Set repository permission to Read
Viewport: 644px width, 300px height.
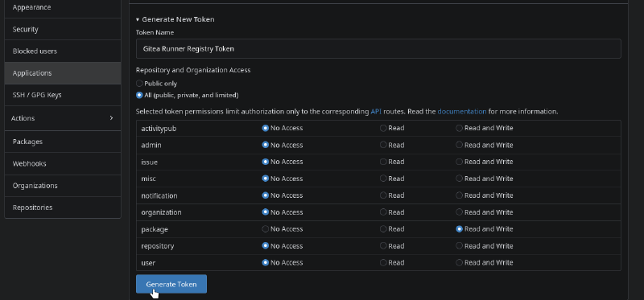383,246
